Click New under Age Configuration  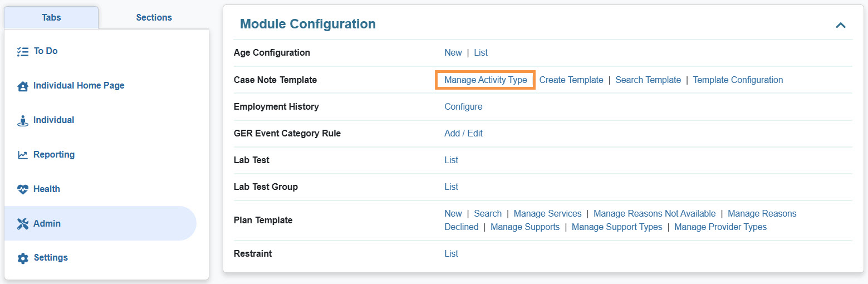point(453,52)
